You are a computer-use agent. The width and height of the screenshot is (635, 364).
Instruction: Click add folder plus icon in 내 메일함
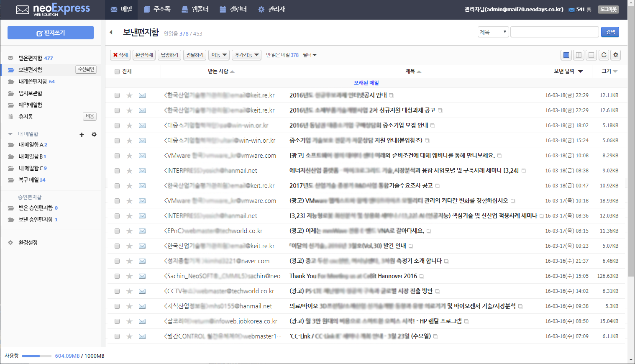82,134
